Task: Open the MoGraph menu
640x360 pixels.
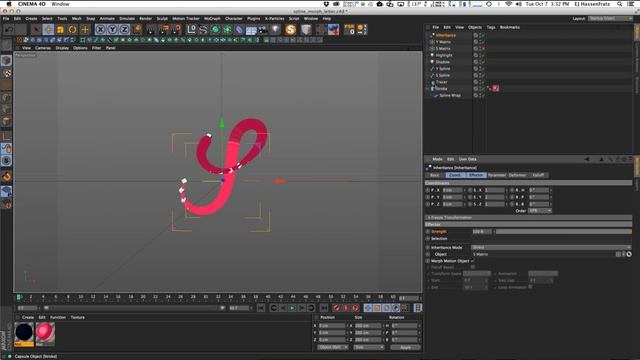Action: click(x=212, y=19)
